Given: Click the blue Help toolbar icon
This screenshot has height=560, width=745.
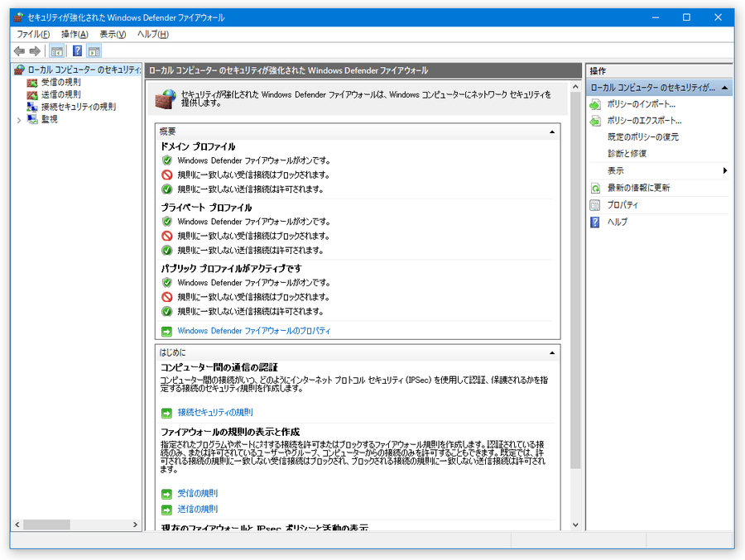Looking at the screenshot, I should click(77, 50).
